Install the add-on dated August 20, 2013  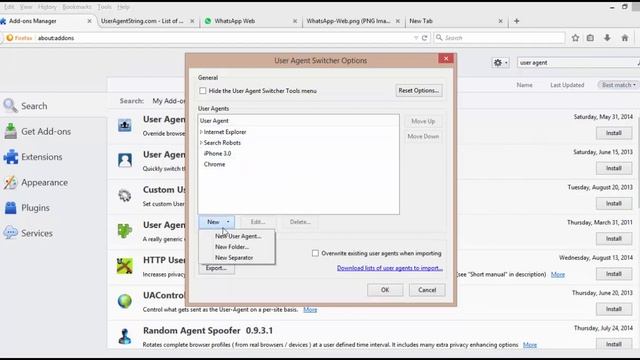[613, 203]
